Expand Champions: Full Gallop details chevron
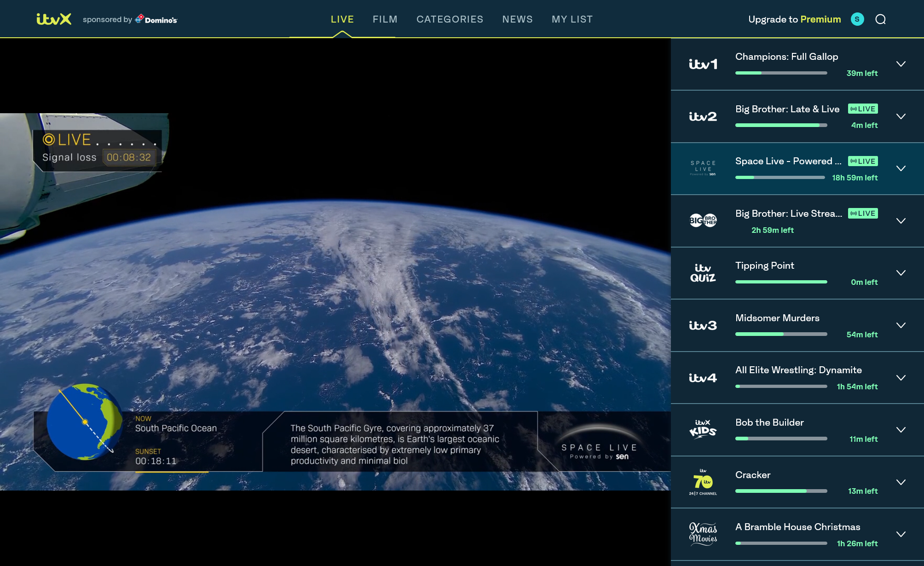924x566 pixels. click(x=901, y=64)
